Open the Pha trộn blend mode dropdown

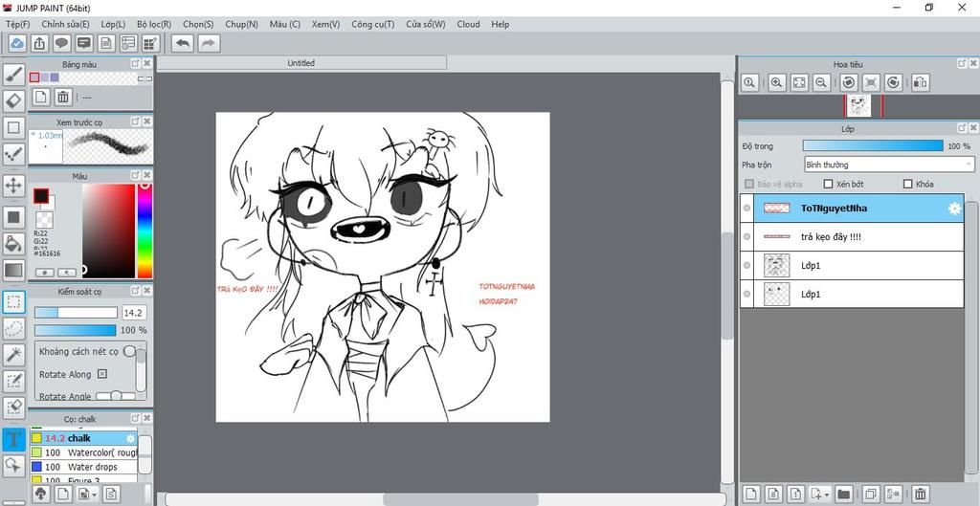click(x=889, y=165)
